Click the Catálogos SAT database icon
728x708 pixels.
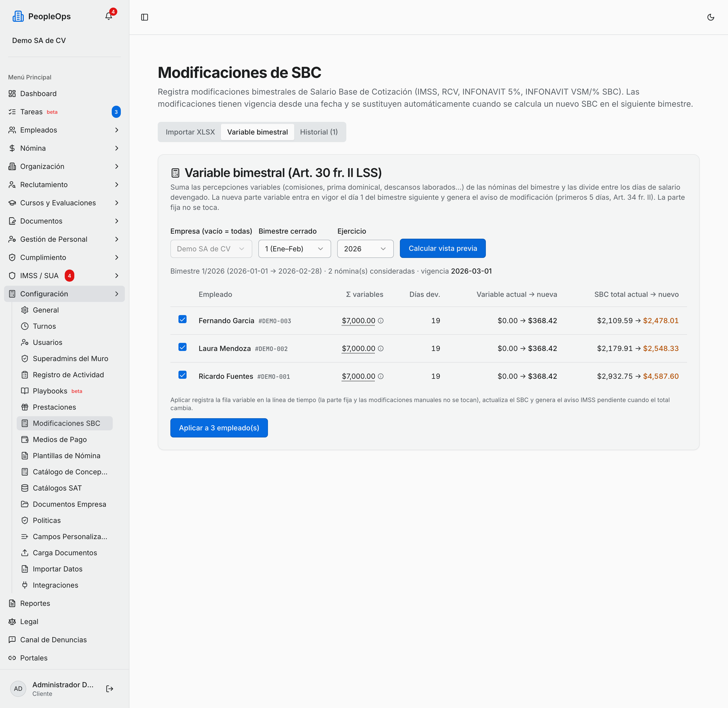tap(25, 488)
